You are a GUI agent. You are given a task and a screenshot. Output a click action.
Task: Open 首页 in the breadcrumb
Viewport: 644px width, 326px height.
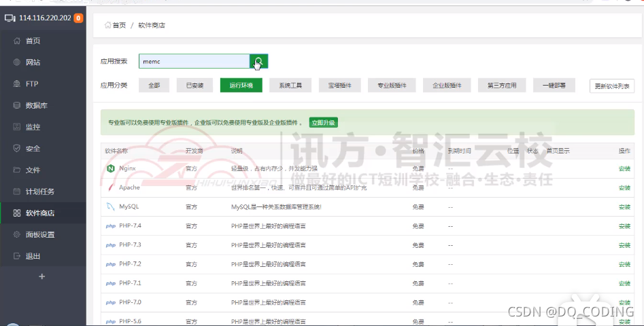[x=119, y=25]
